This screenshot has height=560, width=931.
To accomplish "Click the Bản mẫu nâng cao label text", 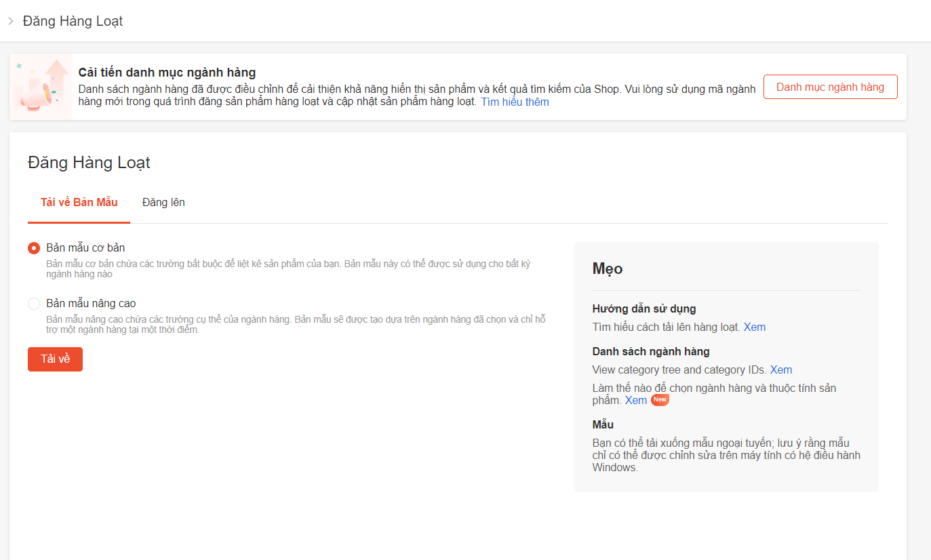I will [x=91, y=304].
